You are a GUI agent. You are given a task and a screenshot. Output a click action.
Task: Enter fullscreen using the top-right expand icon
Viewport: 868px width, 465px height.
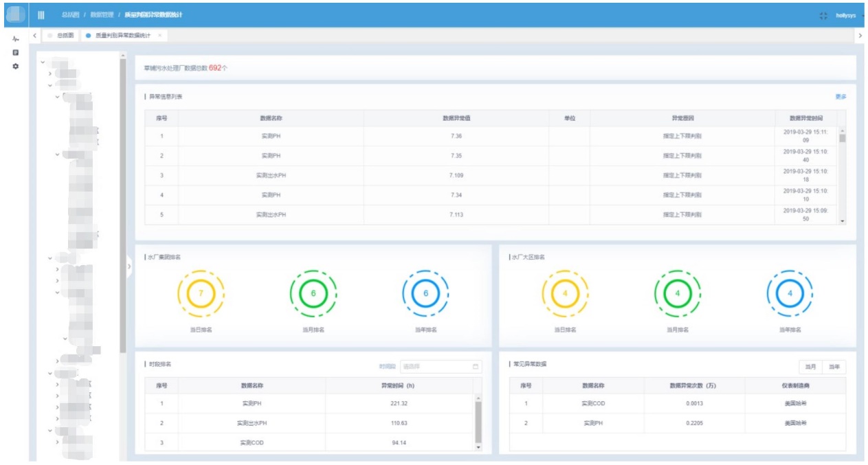(823, 15)
